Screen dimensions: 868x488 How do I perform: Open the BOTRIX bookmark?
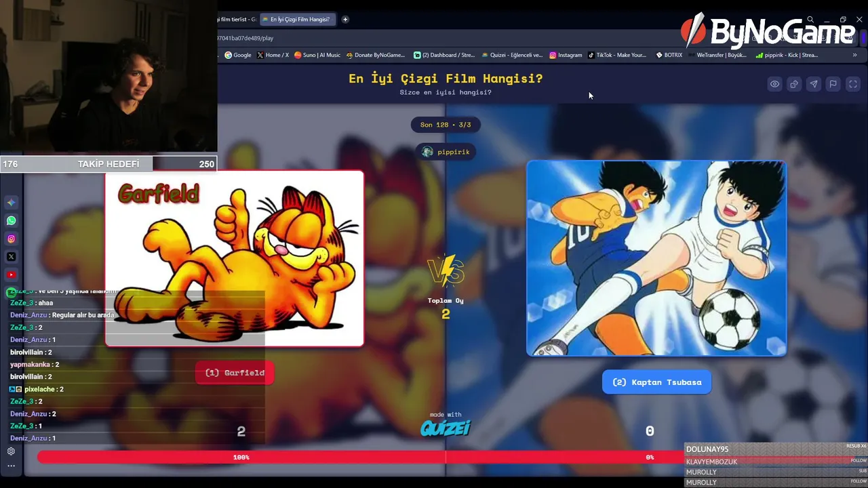(x=669, y=55)
